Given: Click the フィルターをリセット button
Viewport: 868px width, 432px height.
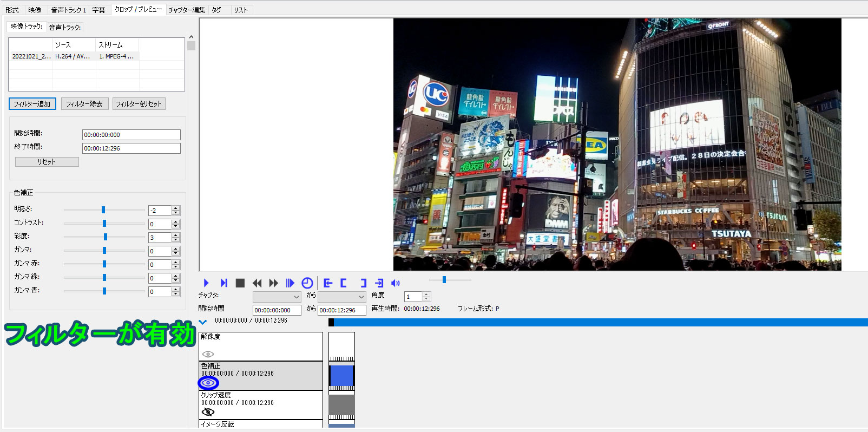Looking at the screenshot, I should click(139, 103).
